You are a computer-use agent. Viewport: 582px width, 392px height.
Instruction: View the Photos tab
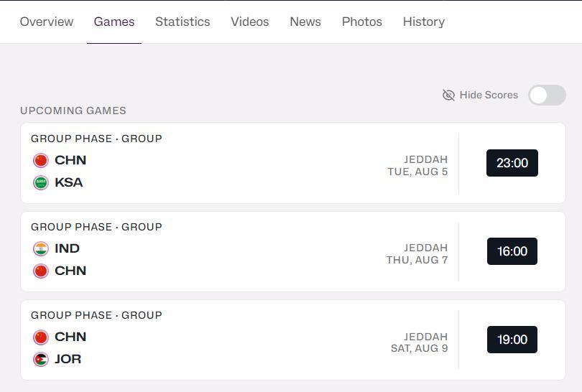362,22
